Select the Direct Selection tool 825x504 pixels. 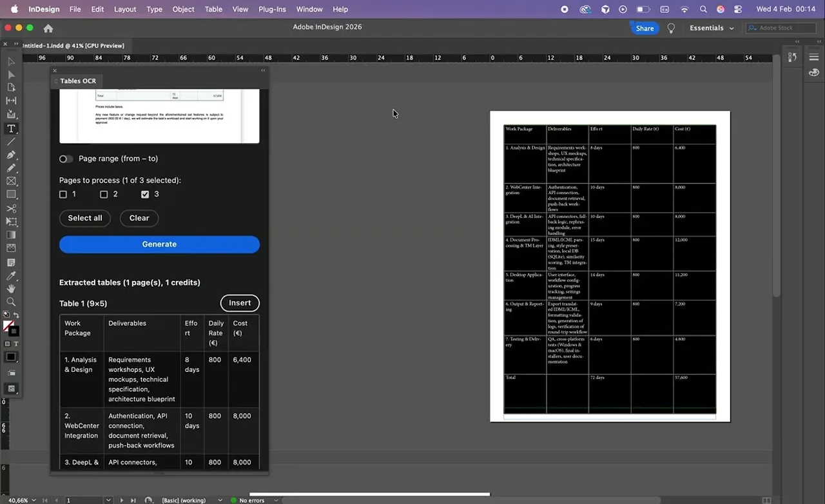(11, 75)
